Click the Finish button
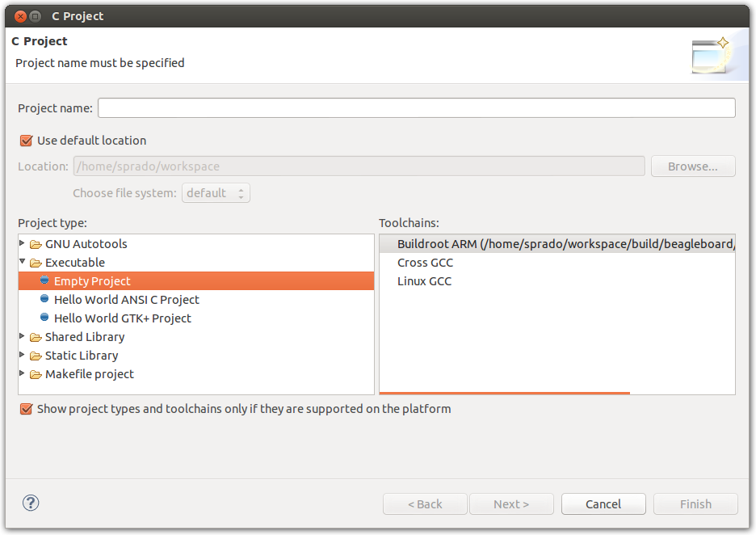756x535 pixels. click(695, 504)
